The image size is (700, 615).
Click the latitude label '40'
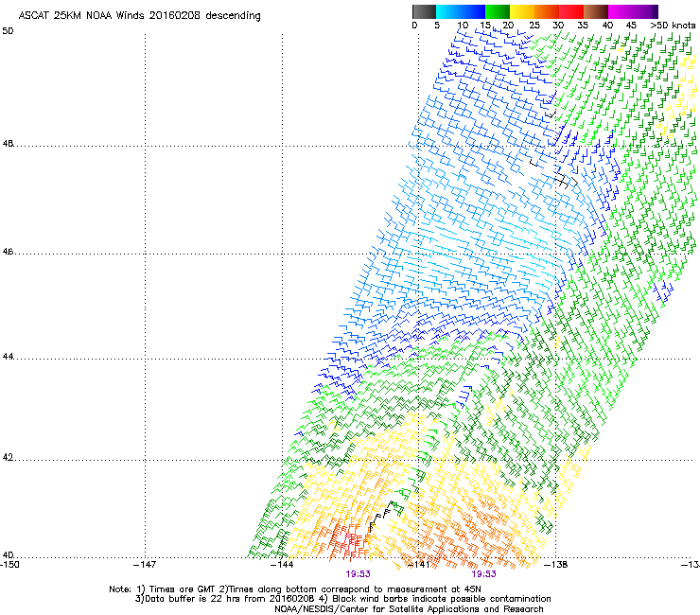(8, 554)
